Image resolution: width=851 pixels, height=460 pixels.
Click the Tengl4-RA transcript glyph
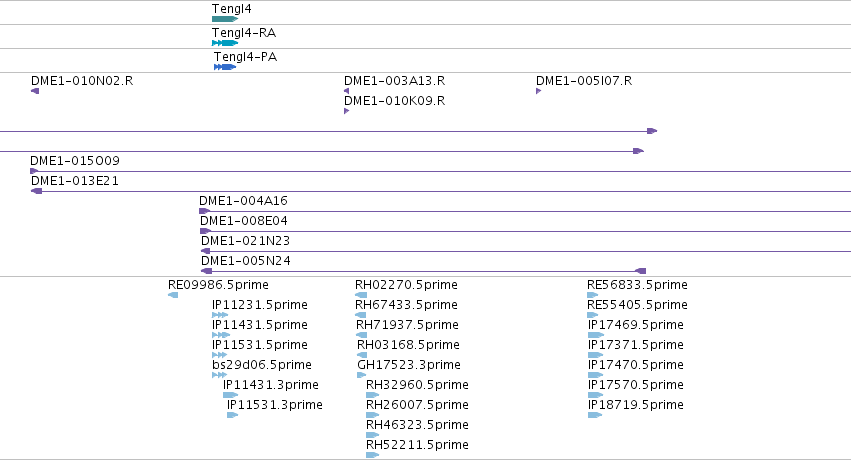[x=225, y=43]
